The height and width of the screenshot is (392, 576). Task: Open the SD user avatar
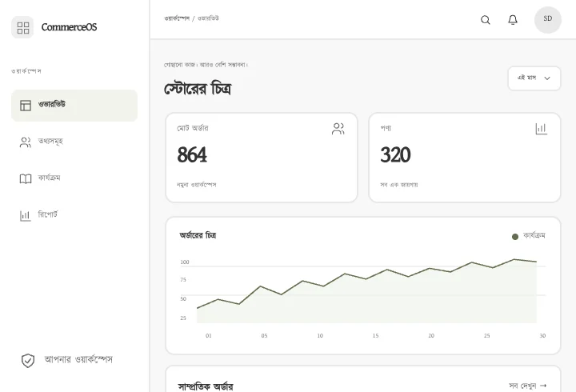547,19
